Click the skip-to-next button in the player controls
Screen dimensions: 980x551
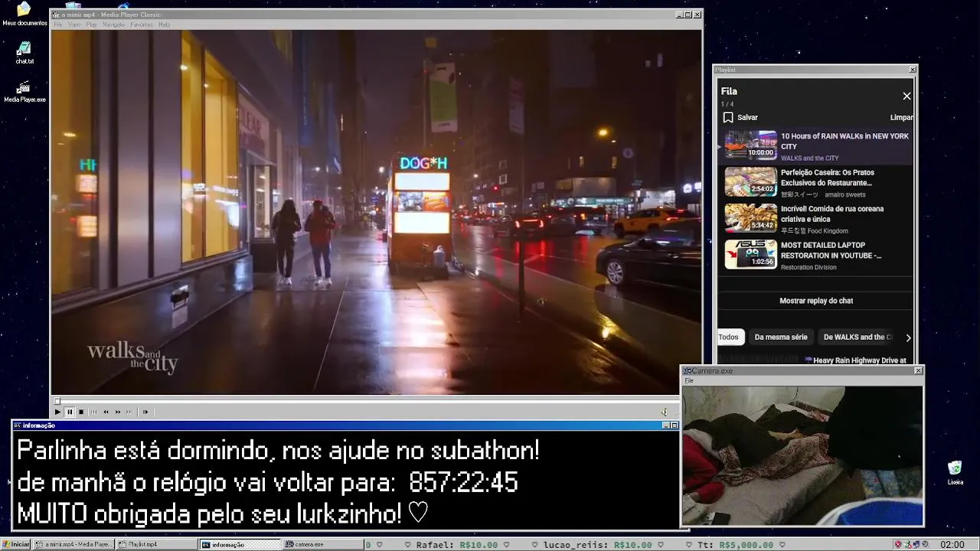pos(129,412)
